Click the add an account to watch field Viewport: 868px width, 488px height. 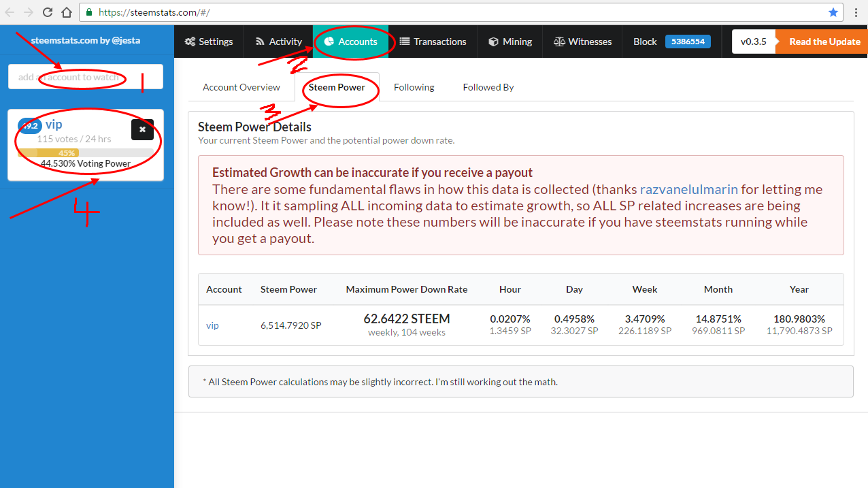pyautogui.click(x=86, y=77)
